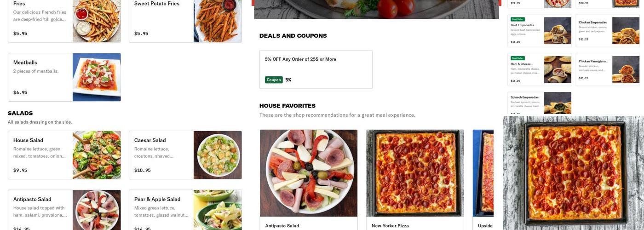644x230 pixels.
Task: Open Antipasto Salad house favorite photo
Action: coord(309,173)
